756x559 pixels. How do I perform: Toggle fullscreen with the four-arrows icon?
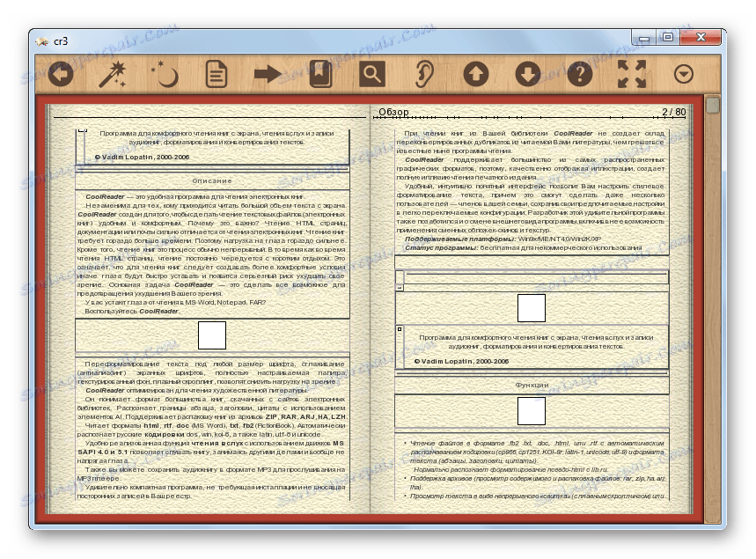[x=632, y=74]
